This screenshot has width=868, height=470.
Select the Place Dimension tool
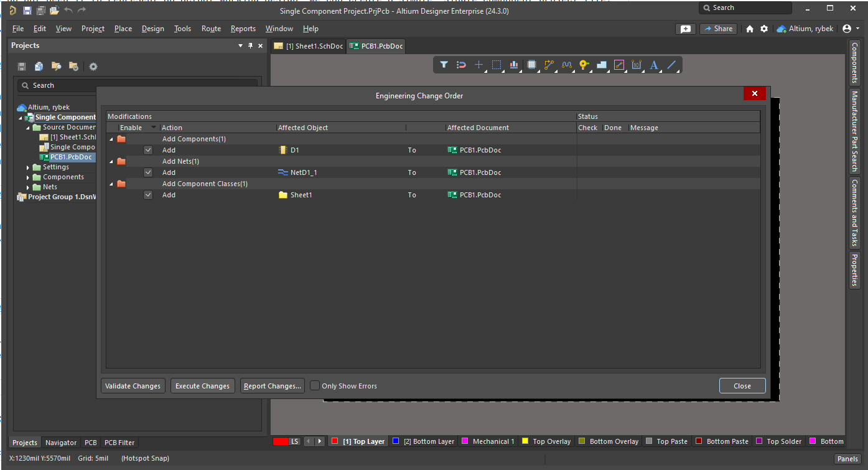(636, 65)
